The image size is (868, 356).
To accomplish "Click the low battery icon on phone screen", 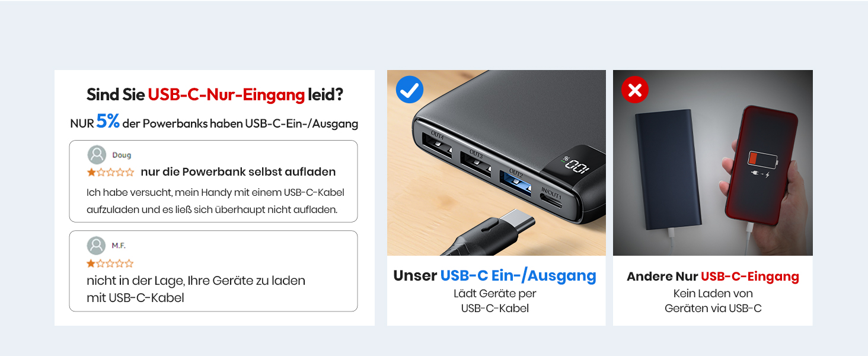I will 760,159.
